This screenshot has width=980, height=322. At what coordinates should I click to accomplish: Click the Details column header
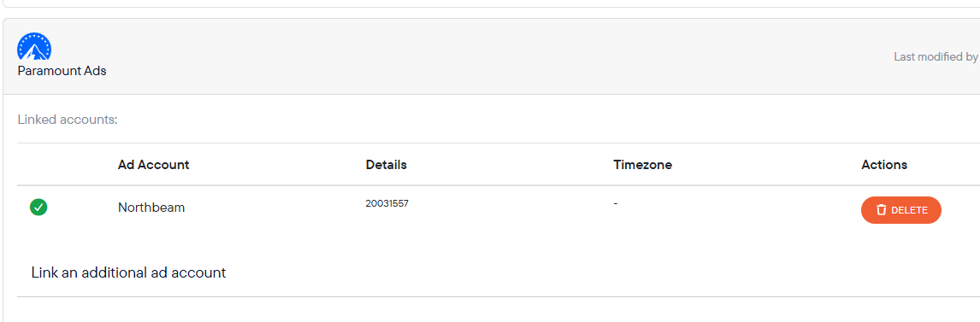387,165
